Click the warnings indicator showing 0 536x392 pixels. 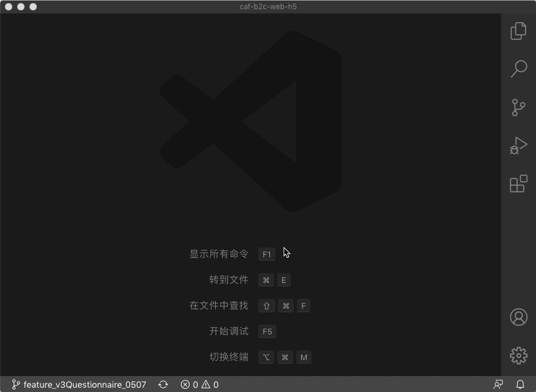point(209,385)
